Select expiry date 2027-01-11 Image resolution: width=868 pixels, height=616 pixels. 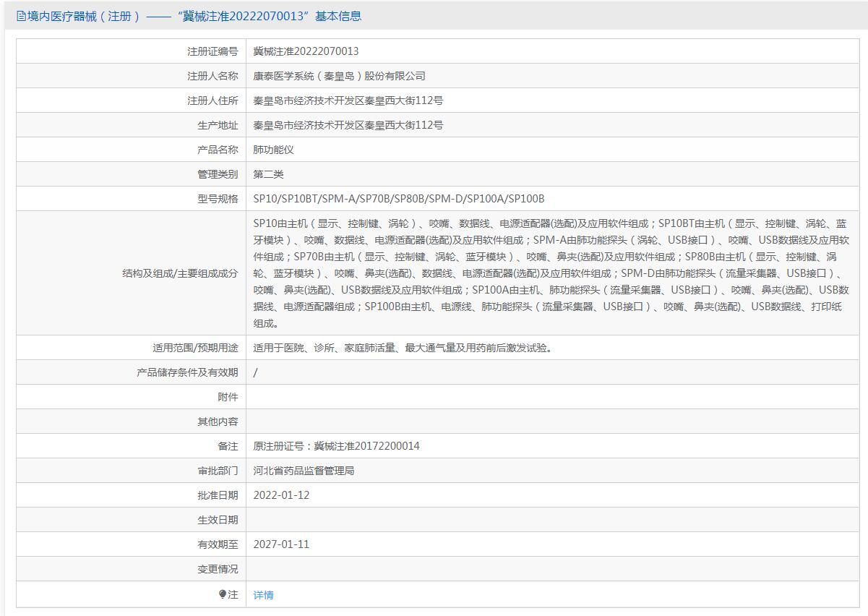(x=281, y=544)
